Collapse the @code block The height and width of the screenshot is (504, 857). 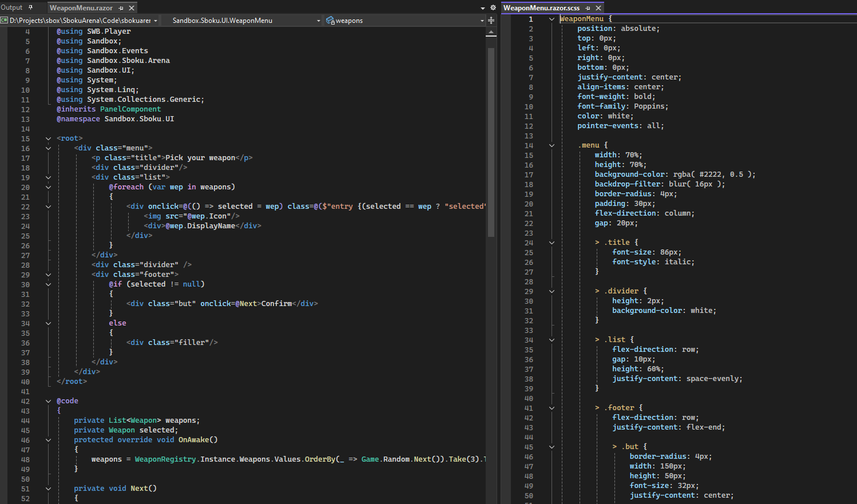48,401
